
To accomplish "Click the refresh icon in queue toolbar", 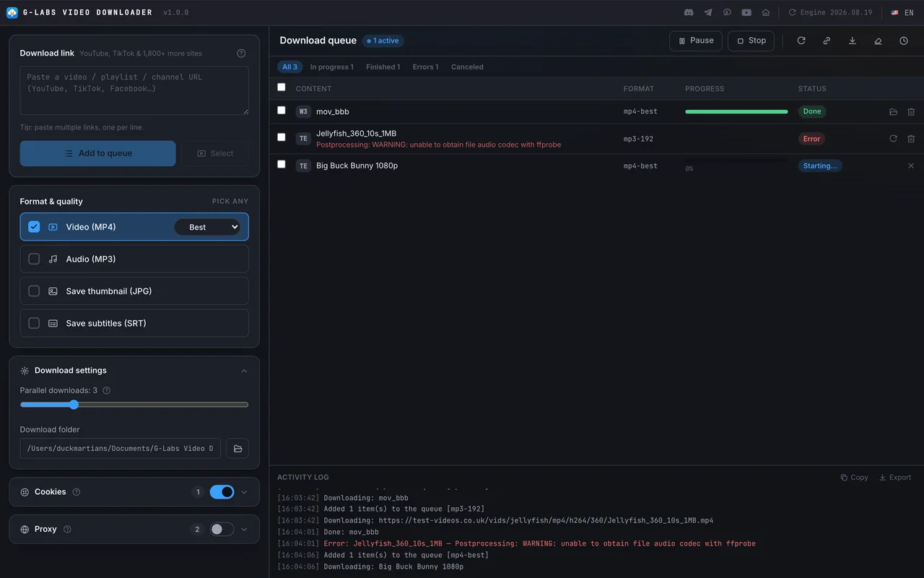I will (x=801, y=40).
